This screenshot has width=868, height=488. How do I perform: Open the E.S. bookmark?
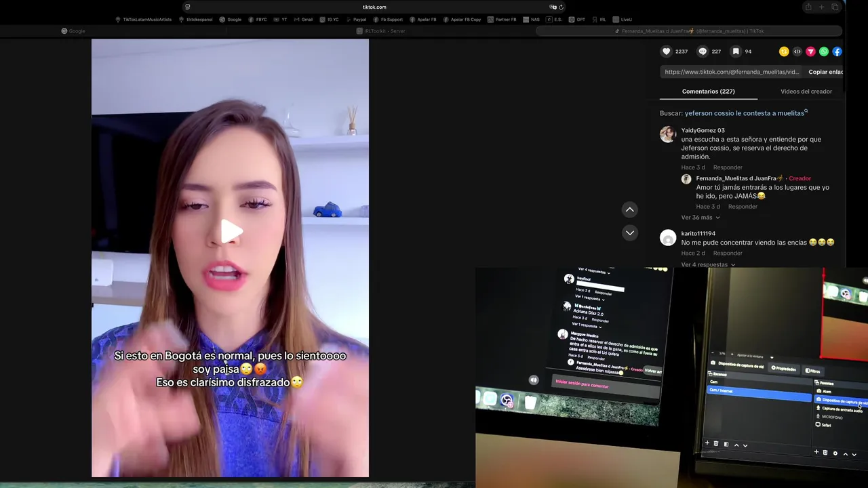(555, 20)
